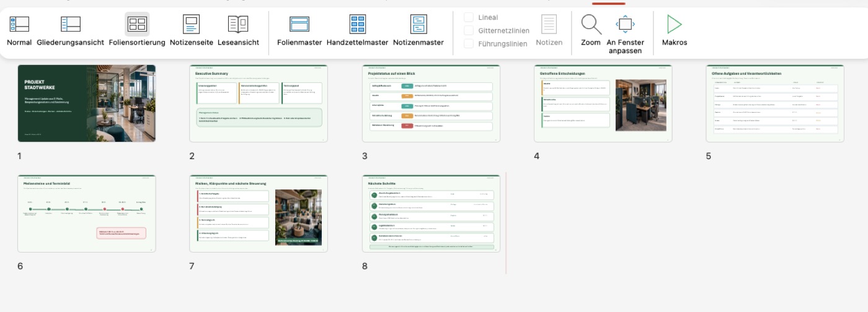868x312 pixels.
Task: Select slide 1 Projekt Stadtwerke thumbnail
Action: 87,103
